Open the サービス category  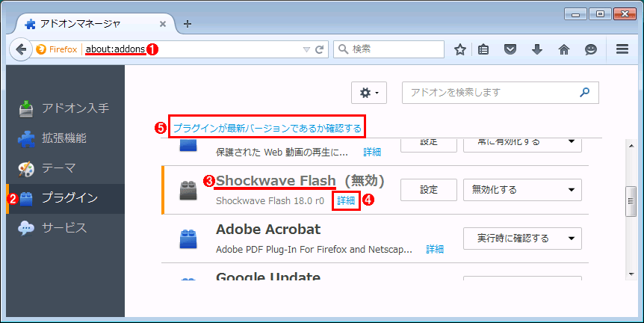[65, 228]
